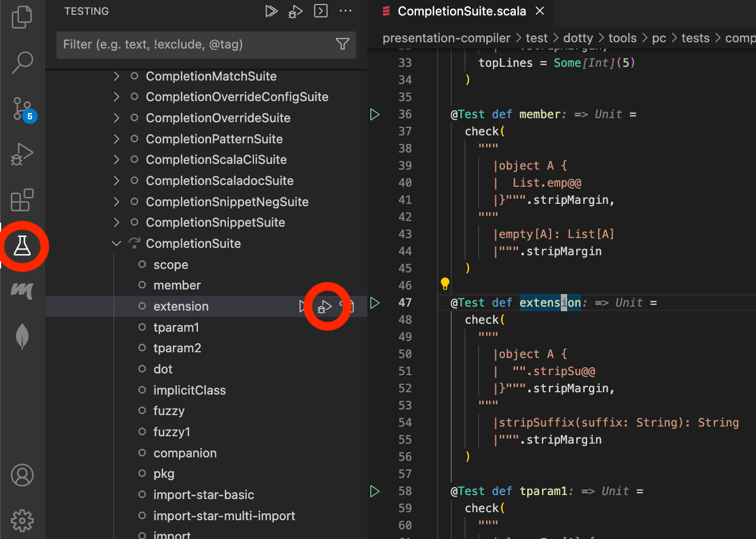Viewport: 756px width, 539px height.
Task: Collapse the CompletionSuite tree node
Action: tap(116, 243)
